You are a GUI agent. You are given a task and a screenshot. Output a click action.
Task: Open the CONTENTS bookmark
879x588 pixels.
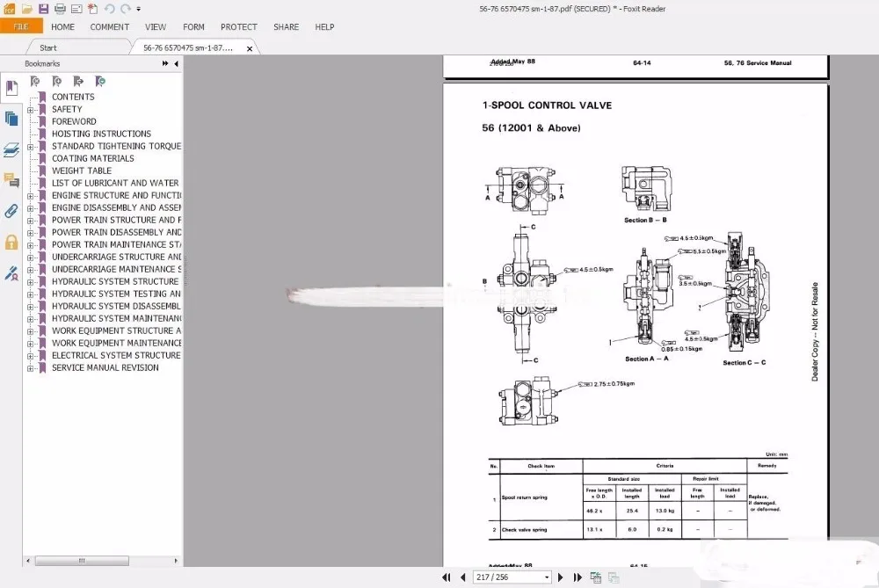73,97
